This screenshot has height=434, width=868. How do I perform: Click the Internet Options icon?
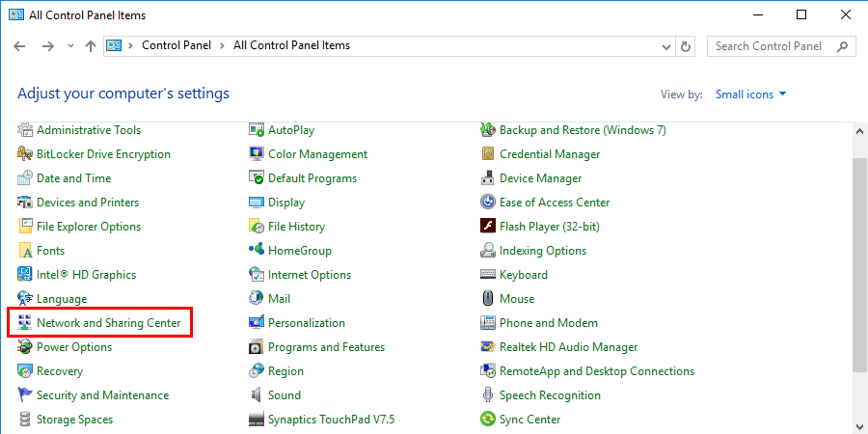pos(257,275)
